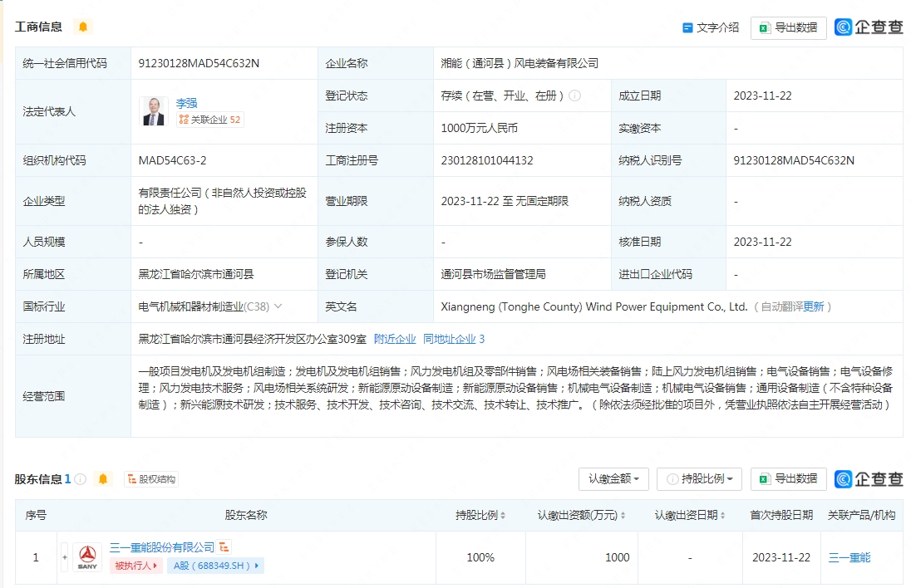Expand the 被执行人 tag
Screen dimensions: 911x588
pos(135,566)
